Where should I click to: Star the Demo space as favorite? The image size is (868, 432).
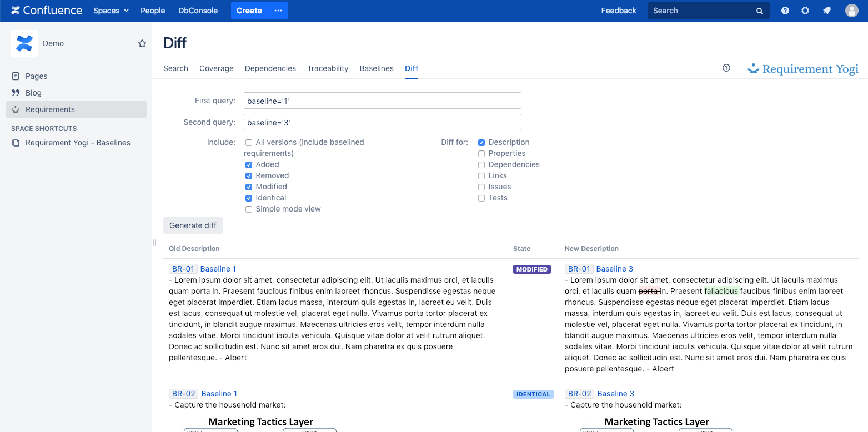[142, 43]
